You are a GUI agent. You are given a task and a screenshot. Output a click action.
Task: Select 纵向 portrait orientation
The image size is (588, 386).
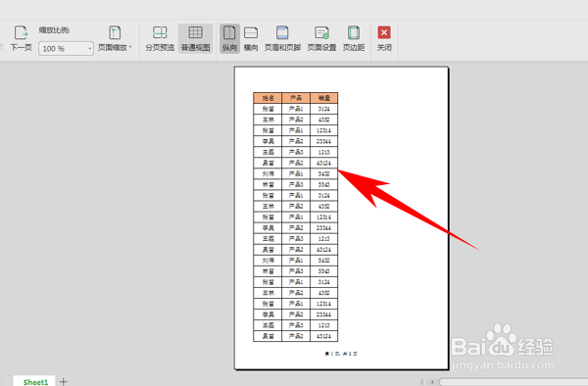coord(229,38)
